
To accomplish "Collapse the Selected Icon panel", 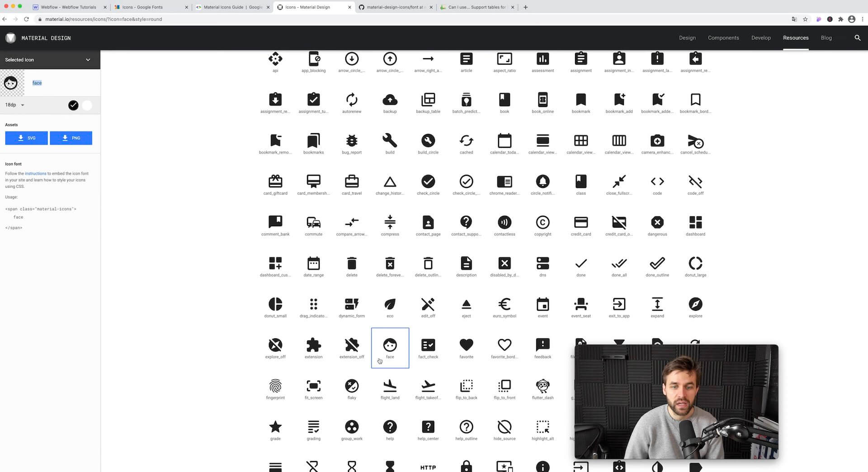I will click(x=88, y=59).
